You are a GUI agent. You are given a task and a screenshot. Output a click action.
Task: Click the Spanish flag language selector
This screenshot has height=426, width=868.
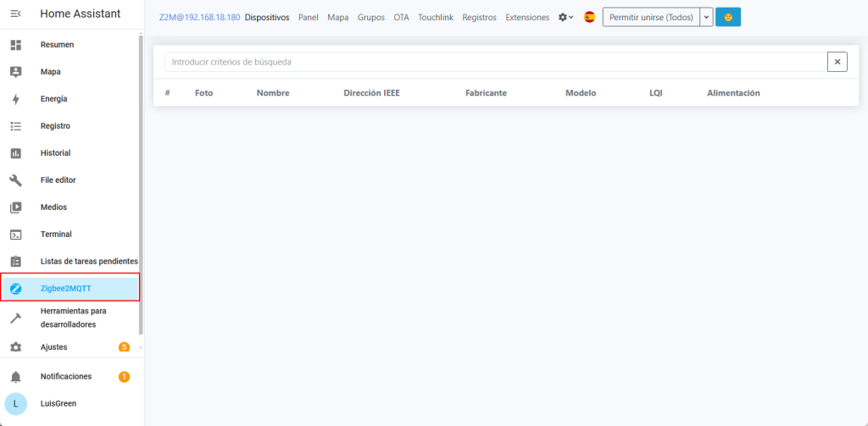pyautogui.click(x=589, y=17)
